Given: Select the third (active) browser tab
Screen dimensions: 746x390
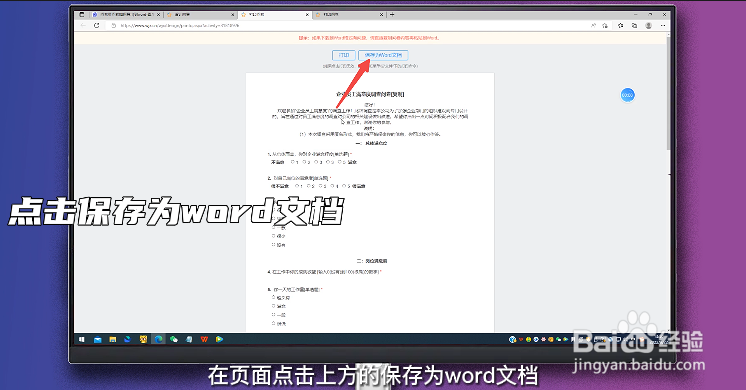Looking at the screenshot, I should coord(274,15).
